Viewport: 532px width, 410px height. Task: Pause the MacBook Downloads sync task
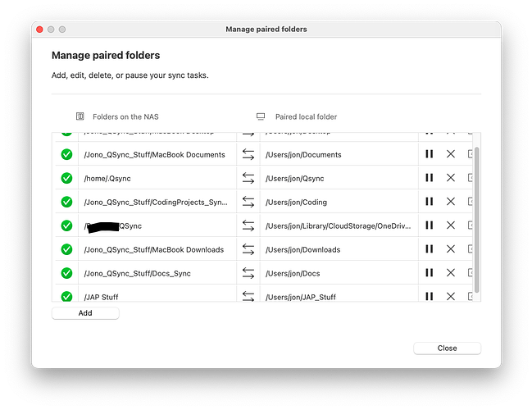(429, 249)
